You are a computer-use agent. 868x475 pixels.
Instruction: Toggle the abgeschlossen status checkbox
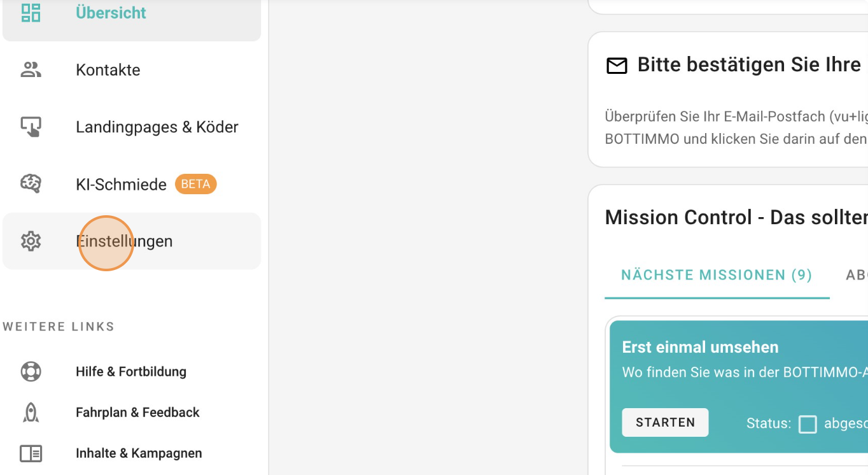[x=808, y=424]
